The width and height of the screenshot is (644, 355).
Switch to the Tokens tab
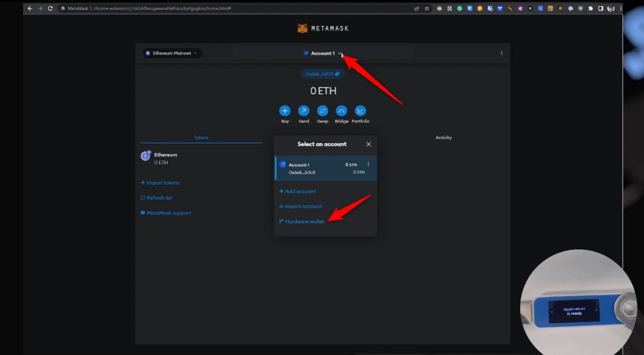200,138
